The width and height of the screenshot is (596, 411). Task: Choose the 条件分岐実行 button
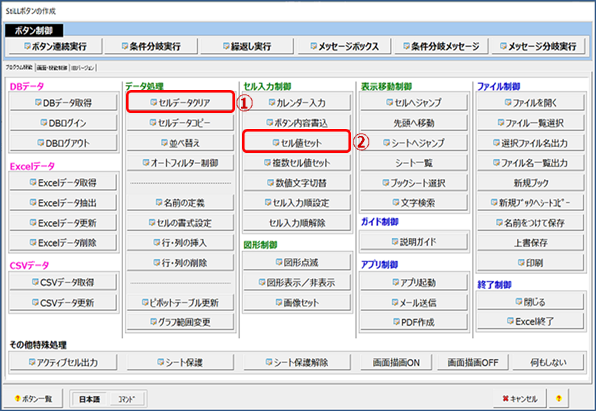point(151,46)
